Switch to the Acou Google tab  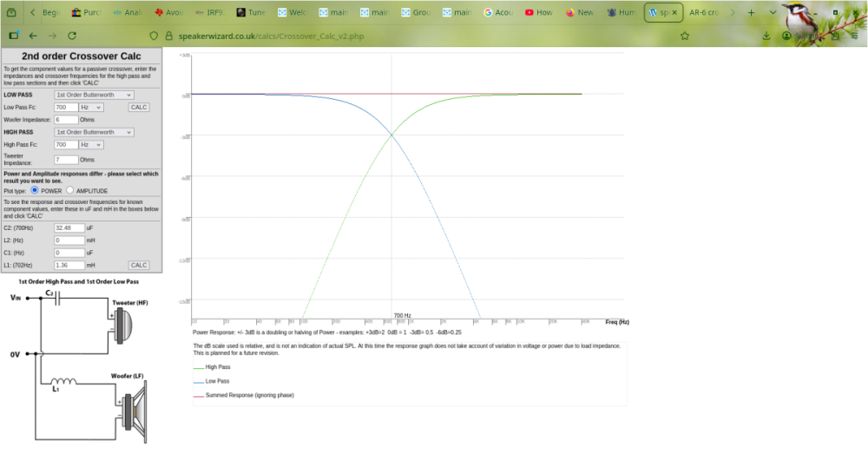[x=499, y=12]
